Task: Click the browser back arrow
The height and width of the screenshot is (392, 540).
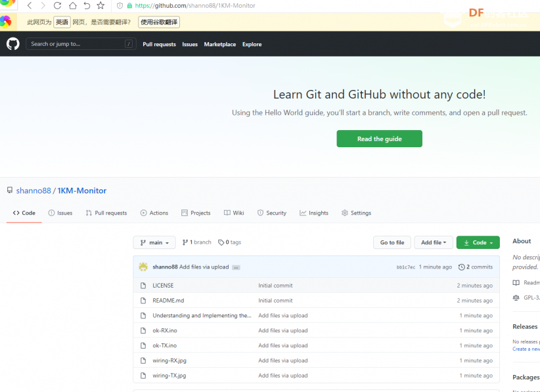Action: click(x=30, y=5)
